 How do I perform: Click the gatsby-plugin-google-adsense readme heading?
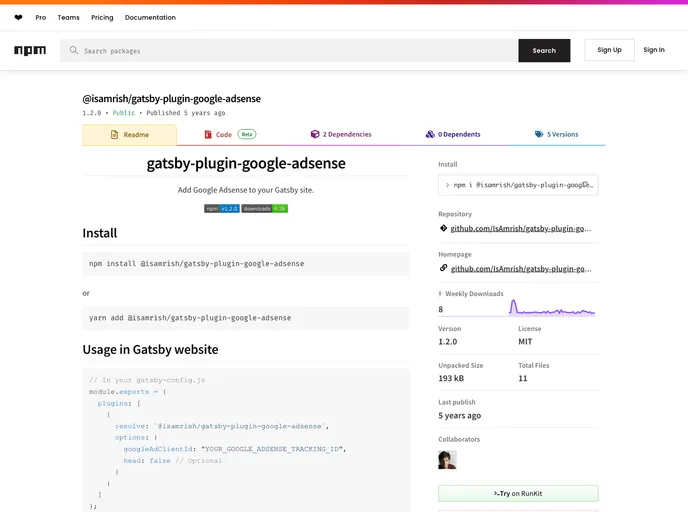coord(246,163)
